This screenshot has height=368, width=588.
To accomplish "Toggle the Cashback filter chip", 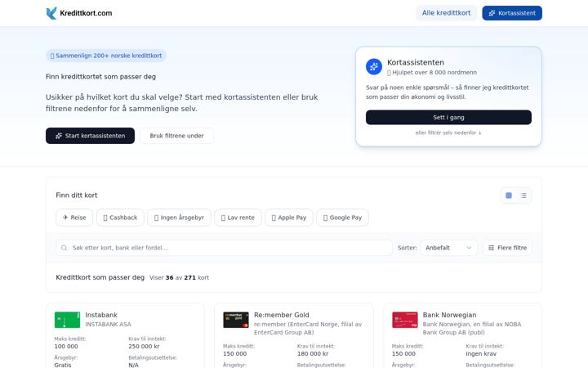I will click(120, 218).
